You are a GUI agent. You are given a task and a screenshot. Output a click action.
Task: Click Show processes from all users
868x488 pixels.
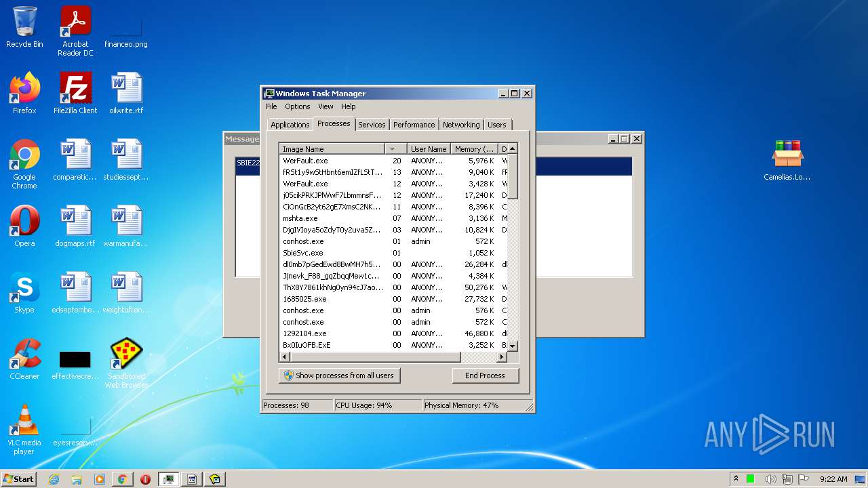click(339, 375)
